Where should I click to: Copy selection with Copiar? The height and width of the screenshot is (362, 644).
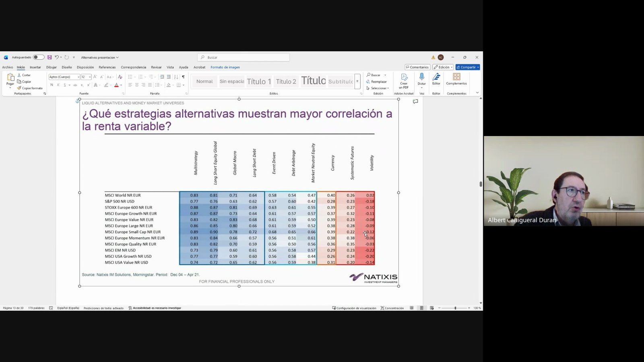[x=24, y=82]
